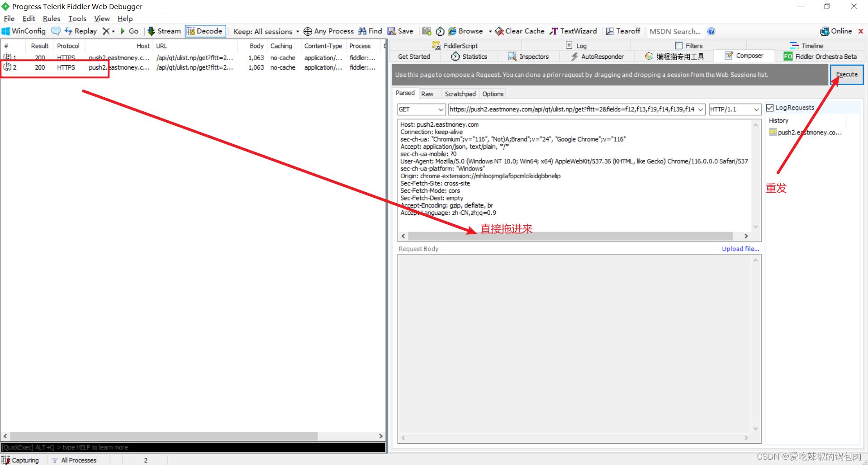Click the QuickExec command box
This screenshot has height=465, width=868.
(x=193, y=447)
